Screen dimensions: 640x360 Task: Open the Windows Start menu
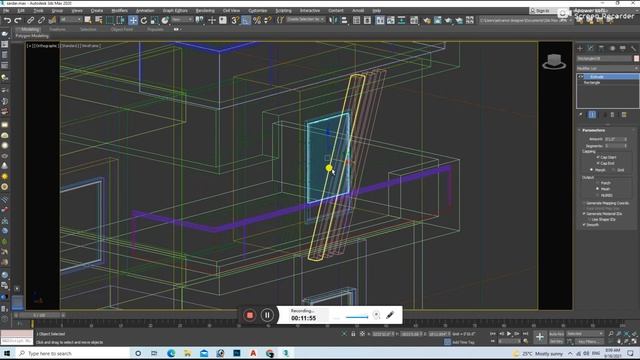pyautogui.click(x=7, y=353)
